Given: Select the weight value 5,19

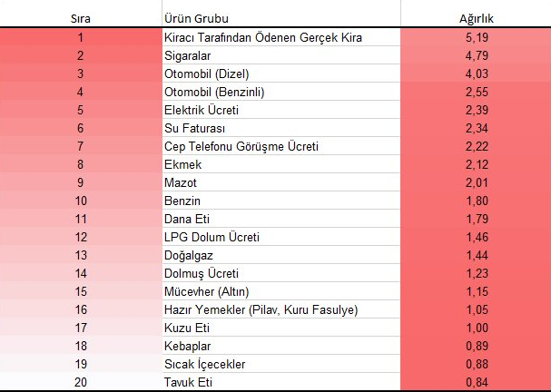Looking at the screenshot, I should tap(476, 37).
